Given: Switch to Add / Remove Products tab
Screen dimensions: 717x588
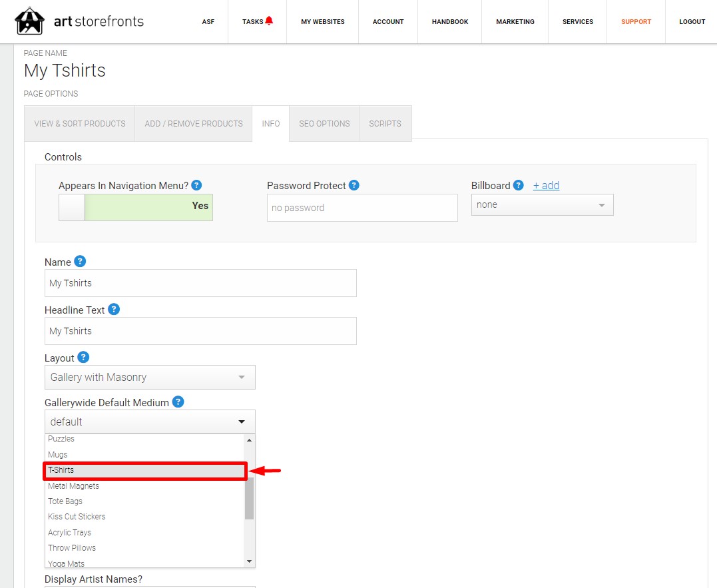Looking at the screenshot, I should (194, 123).
